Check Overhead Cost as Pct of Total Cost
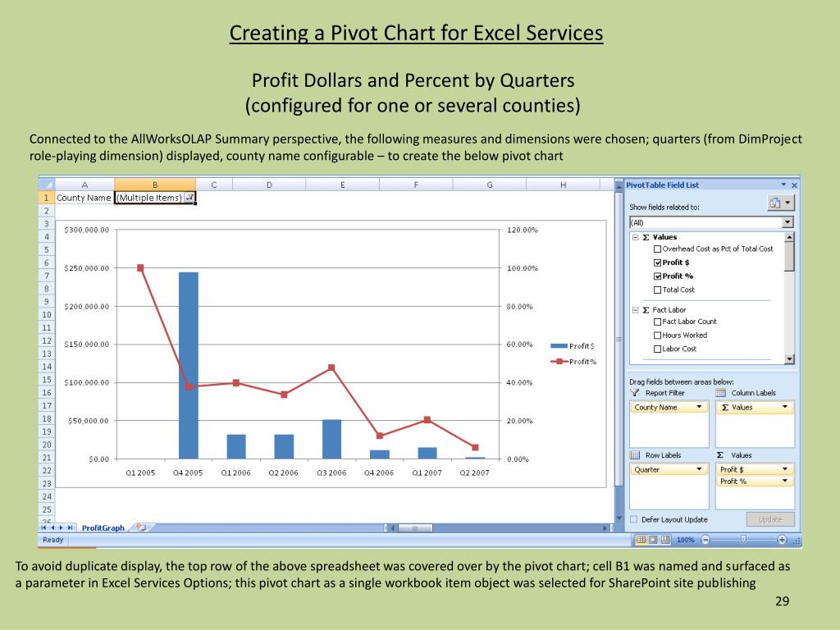 657,249
